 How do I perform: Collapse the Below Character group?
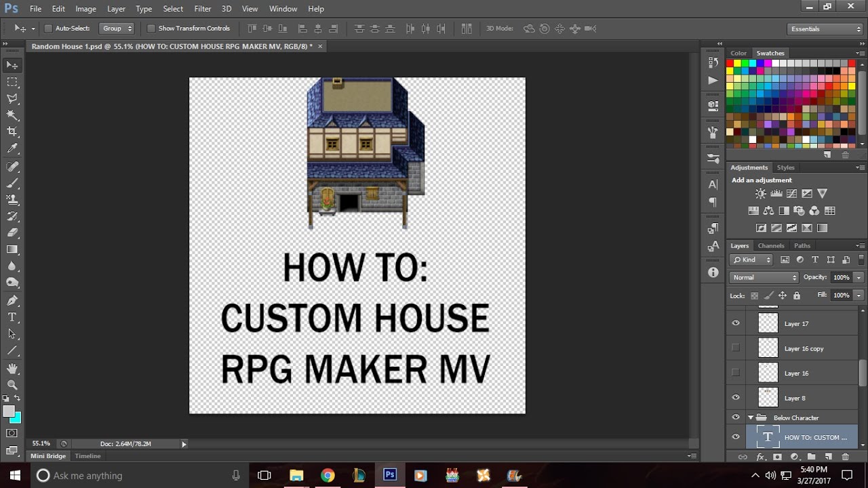[751, 418]
